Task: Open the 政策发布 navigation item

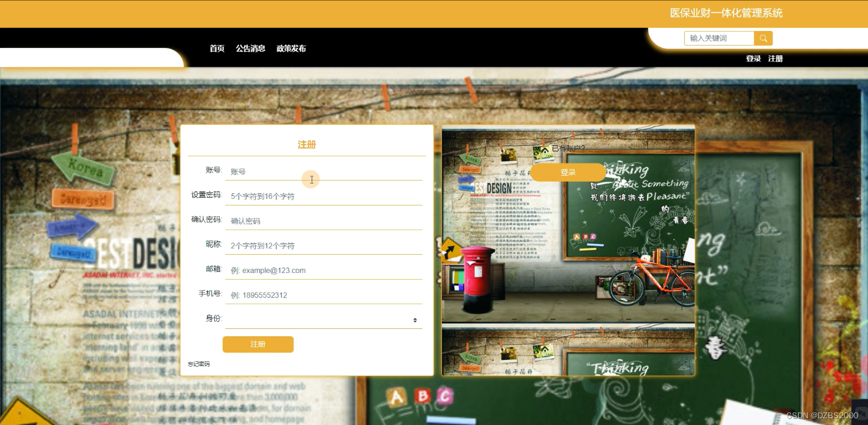Action: (x=291, y=49)
